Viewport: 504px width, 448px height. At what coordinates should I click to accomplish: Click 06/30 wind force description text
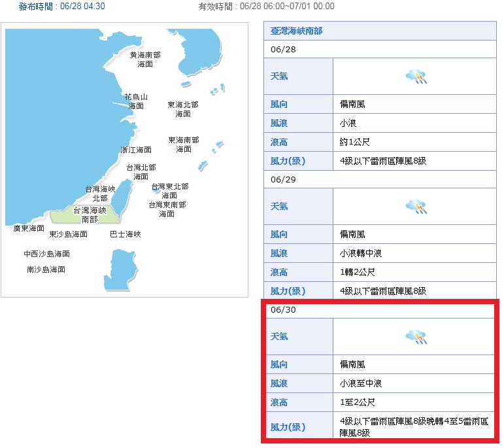pos(414,427)
